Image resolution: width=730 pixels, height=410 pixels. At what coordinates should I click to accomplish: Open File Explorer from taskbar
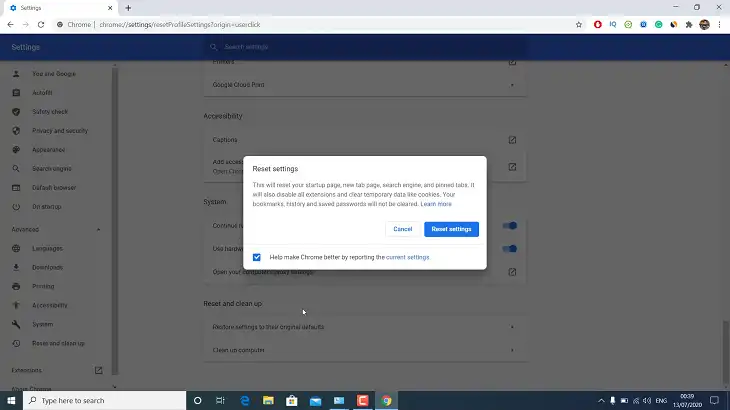[268, 401]
